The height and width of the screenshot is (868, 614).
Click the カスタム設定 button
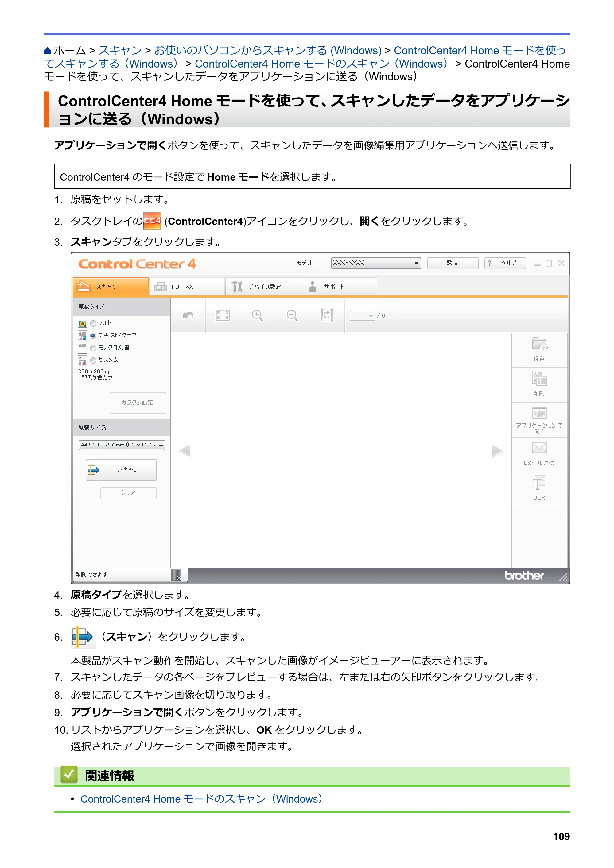(138, 403)
